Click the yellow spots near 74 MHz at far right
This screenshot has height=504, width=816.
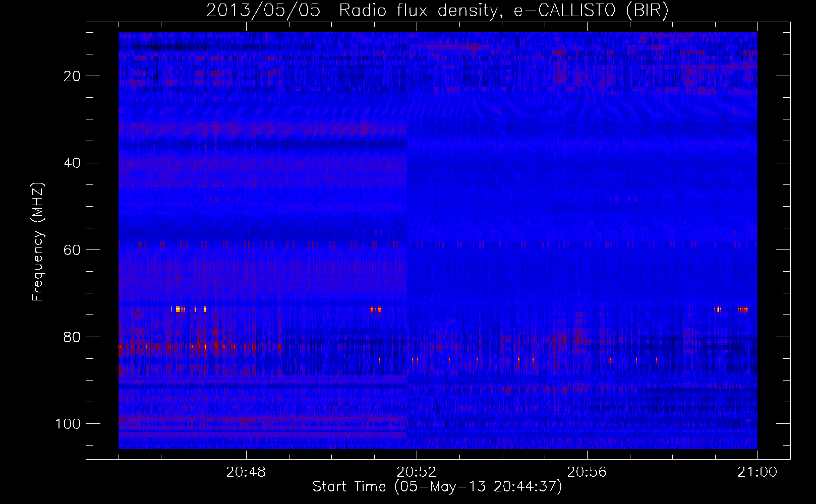coord(731,309)
